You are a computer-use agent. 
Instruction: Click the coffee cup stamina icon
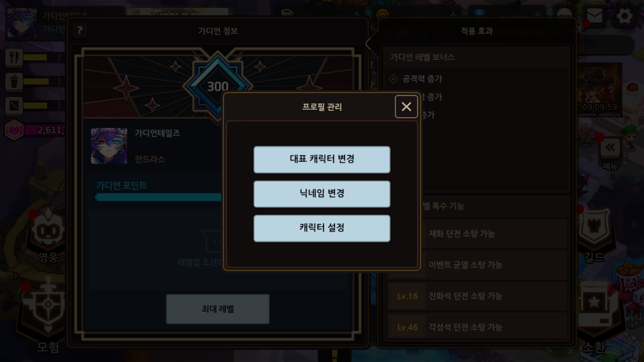[14, 82]
